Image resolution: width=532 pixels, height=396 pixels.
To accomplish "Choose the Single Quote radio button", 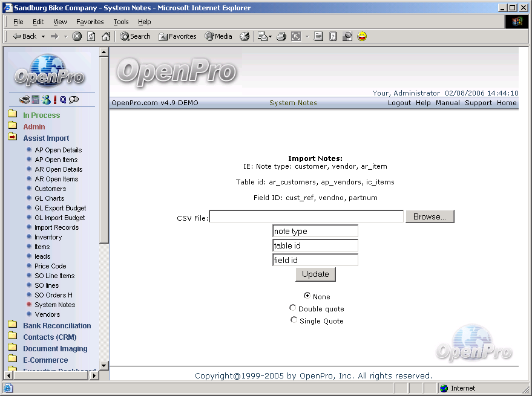I will (x=294, y=320).
